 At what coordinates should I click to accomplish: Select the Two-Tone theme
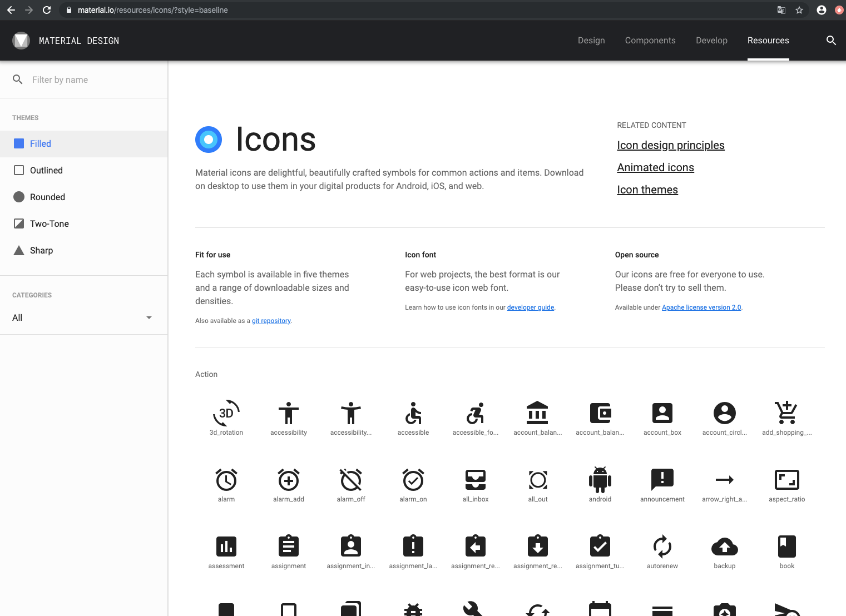83,224
